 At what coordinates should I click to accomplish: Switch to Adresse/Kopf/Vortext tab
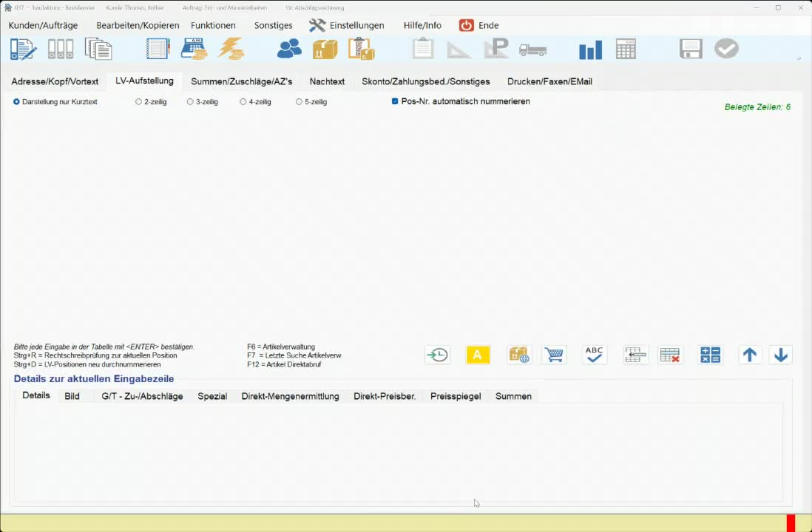[55, 82]
